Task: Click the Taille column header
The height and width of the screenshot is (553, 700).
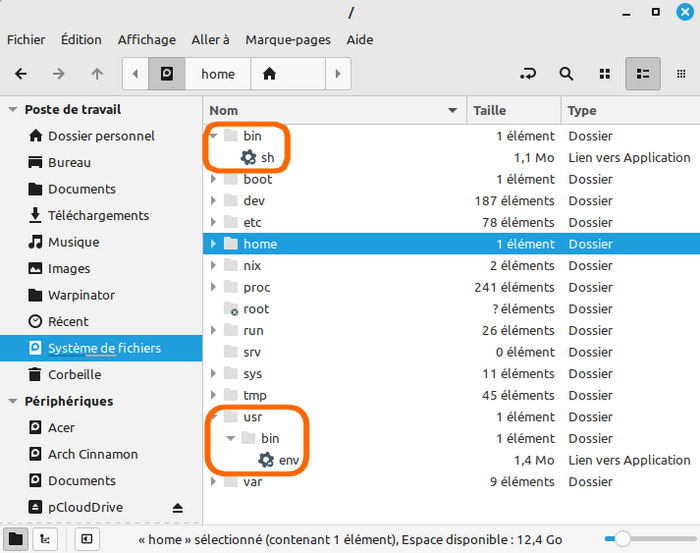Action: click(x=510, y=111)
